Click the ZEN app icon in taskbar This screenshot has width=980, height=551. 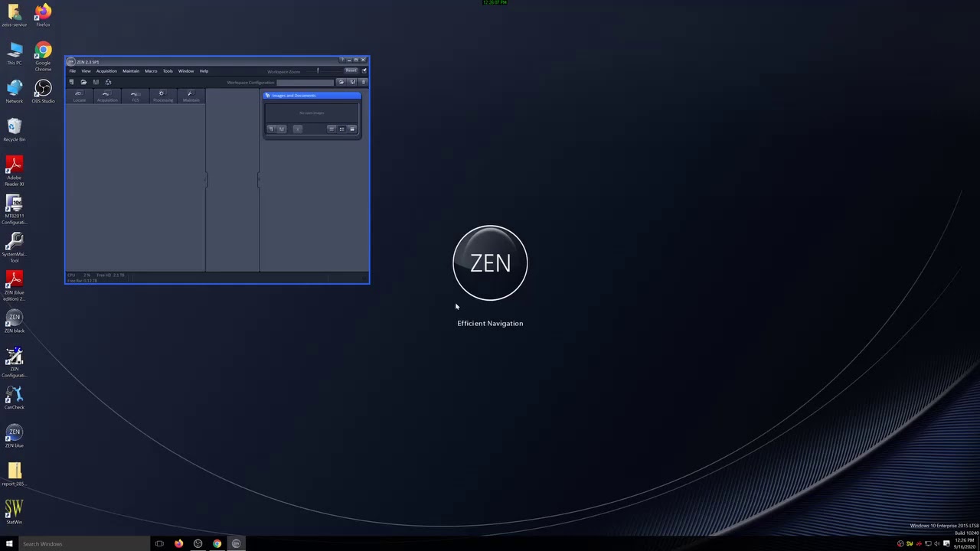(237, 543)
